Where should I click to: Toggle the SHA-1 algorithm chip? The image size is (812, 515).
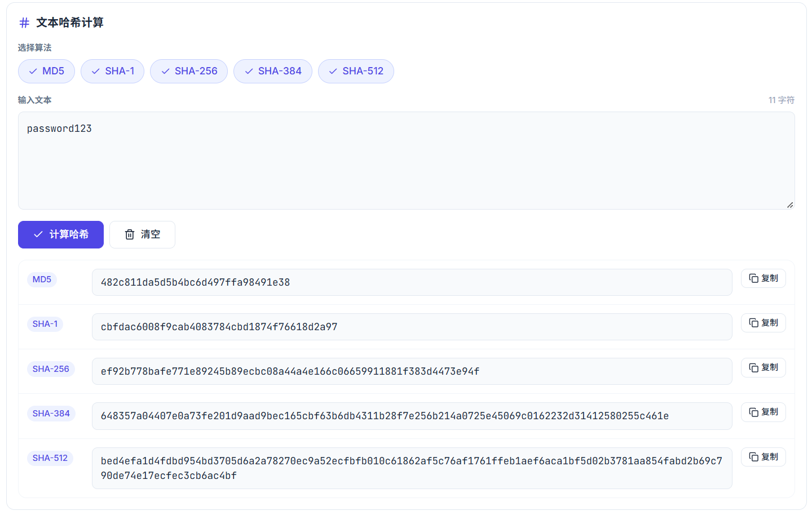(x=112, y=71)
